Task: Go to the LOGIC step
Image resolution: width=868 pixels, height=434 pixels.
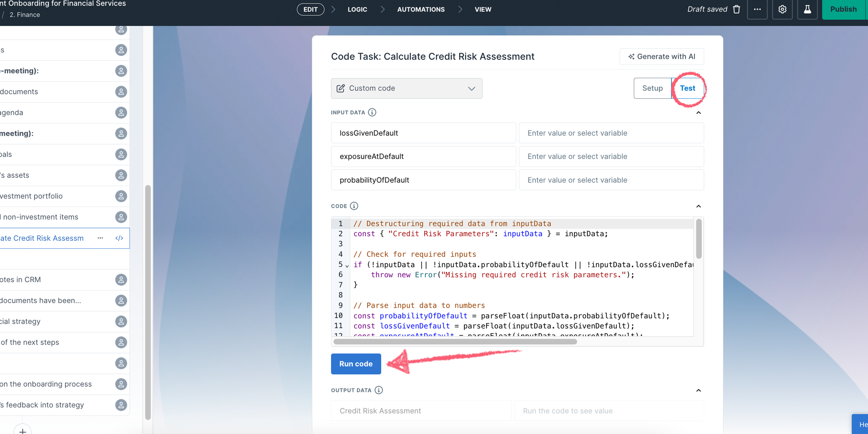Action: pyautogui.click(x=357, y=10)
